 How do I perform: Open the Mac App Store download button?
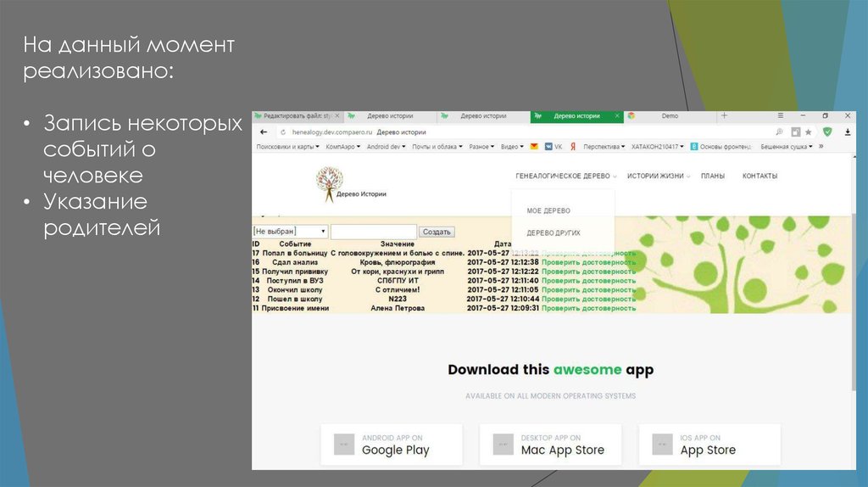[x=551, y=445]
